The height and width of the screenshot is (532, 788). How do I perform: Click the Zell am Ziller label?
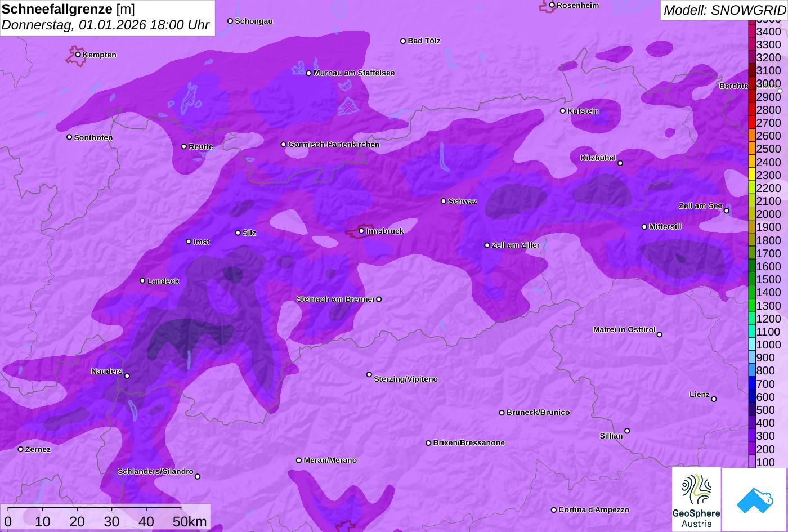[516, 245]
